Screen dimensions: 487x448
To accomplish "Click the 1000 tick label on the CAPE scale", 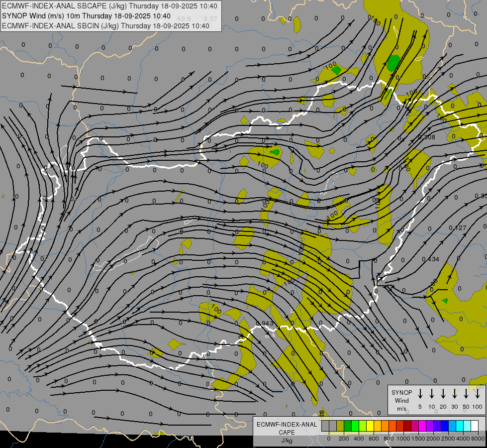I will pyautogui.click(x=403, y=439).
